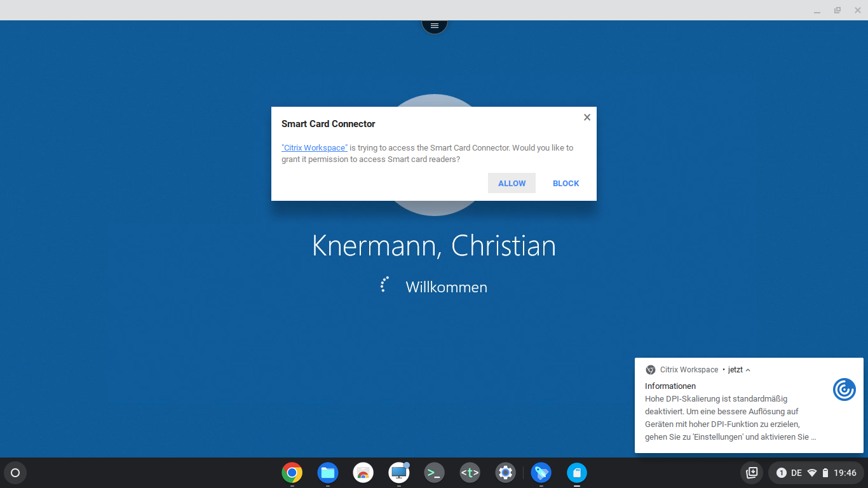Allow Smart Card Connector access
The image size is (868, 488).
[512, 183]
